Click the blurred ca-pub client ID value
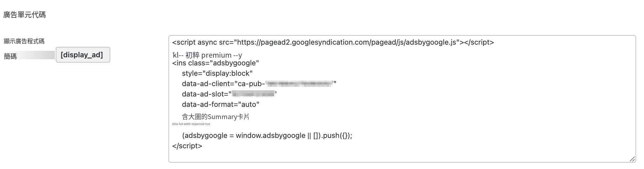 click(x=299, y=84)
